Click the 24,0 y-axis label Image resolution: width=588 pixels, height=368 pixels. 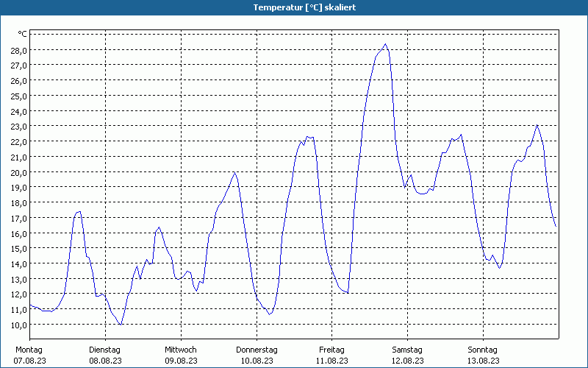point(19,112)
